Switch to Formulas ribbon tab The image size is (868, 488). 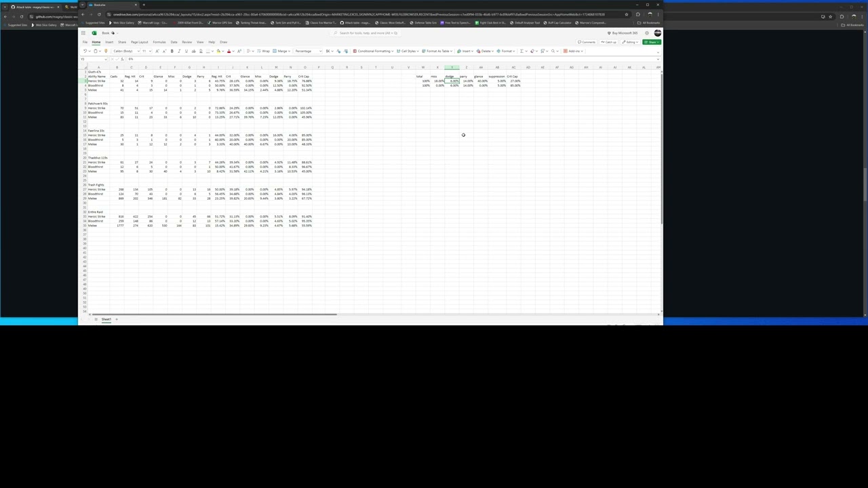[x=159, y=42]
